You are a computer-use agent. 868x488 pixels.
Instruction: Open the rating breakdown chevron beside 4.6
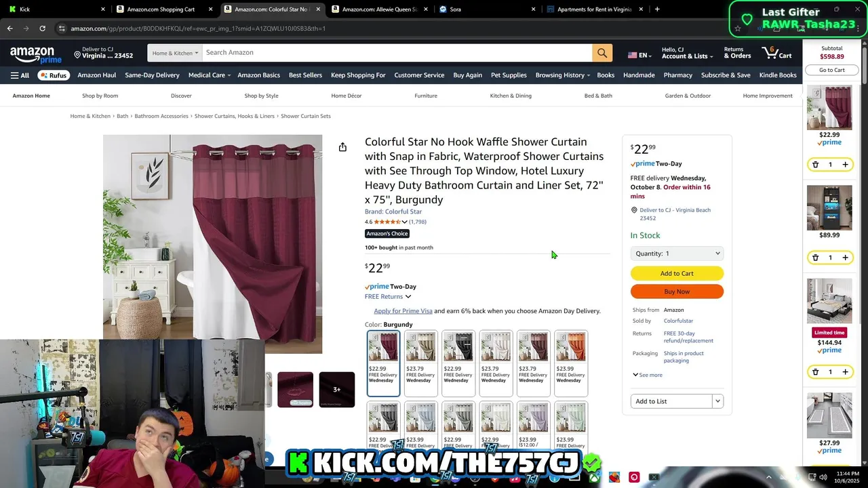click(x=404, y=222)
